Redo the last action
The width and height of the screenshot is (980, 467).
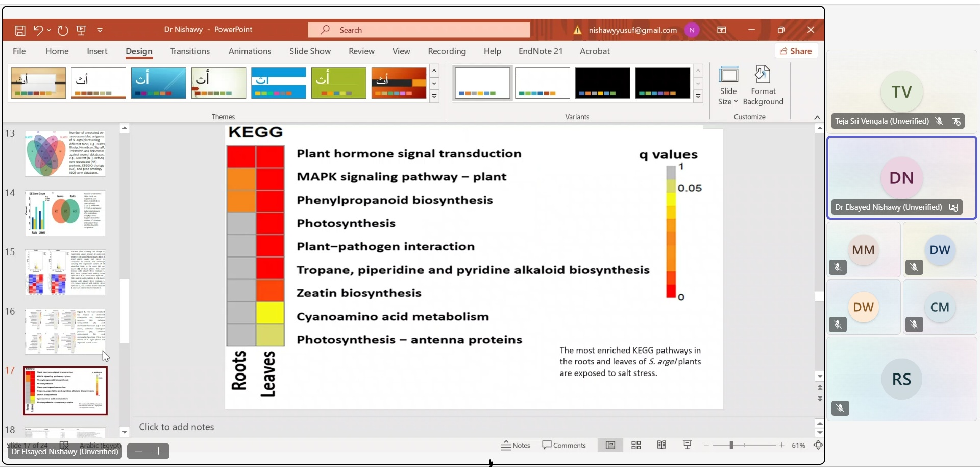point(63,30)
